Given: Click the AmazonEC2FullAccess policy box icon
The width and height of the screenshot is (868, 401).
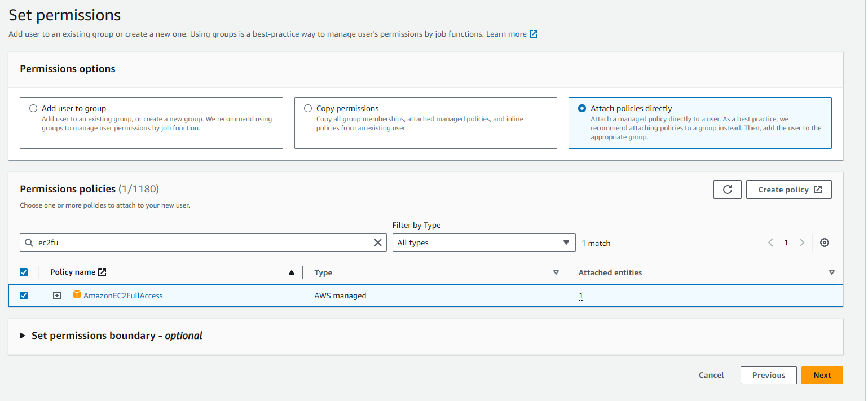Looking at the screenshot, I should tap(77, 295).
